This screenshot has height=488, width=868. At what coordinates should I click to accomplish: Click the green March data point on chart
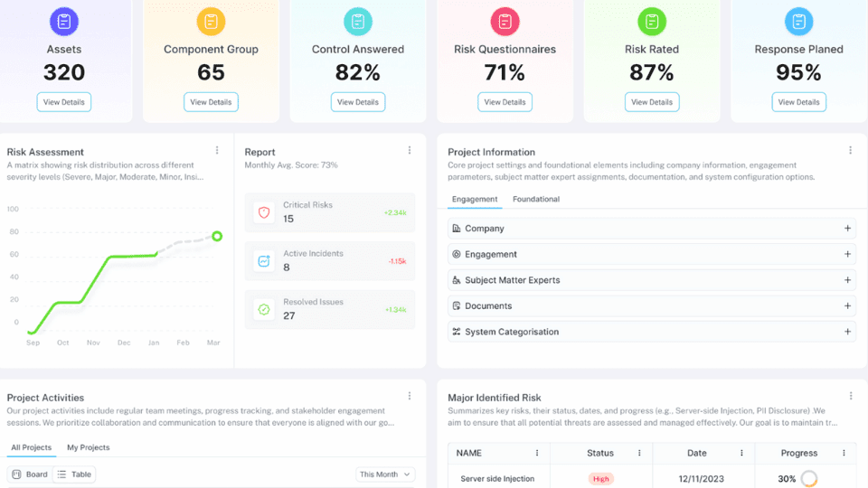[x=217, y=236]
